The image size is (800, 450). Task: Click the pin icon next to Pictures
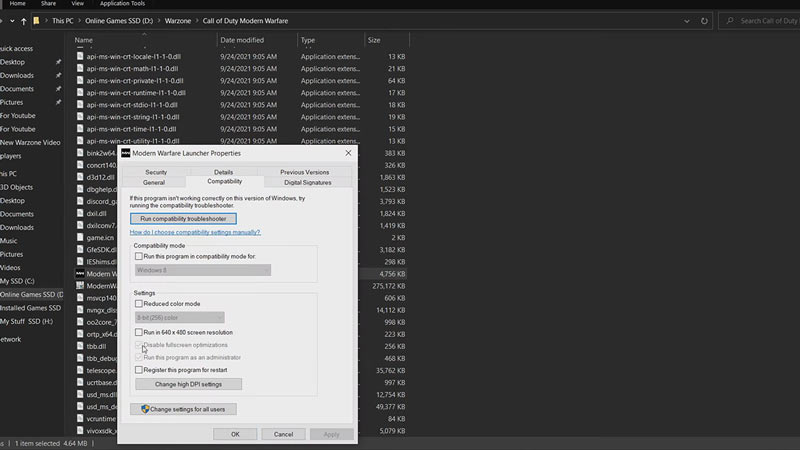pyautogui.click(x=58, y=102)
